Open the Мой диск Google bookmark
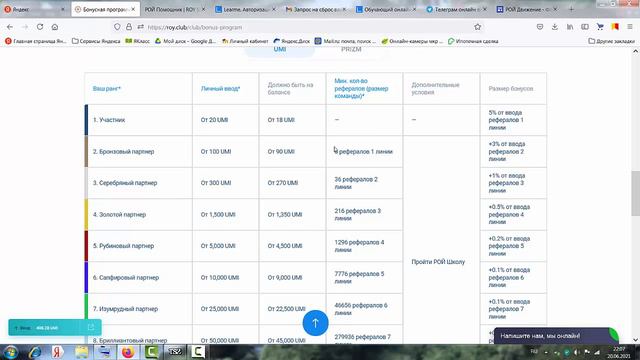The height and width of the screenshot is (360, 640). [x=186, y=41]
